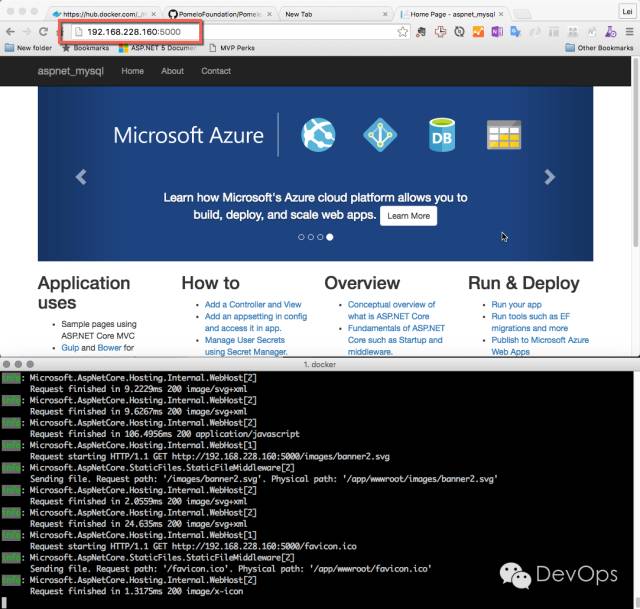Click the 'Application uses' heading
This screenshot has width=640, height=609.
(84, 293)
